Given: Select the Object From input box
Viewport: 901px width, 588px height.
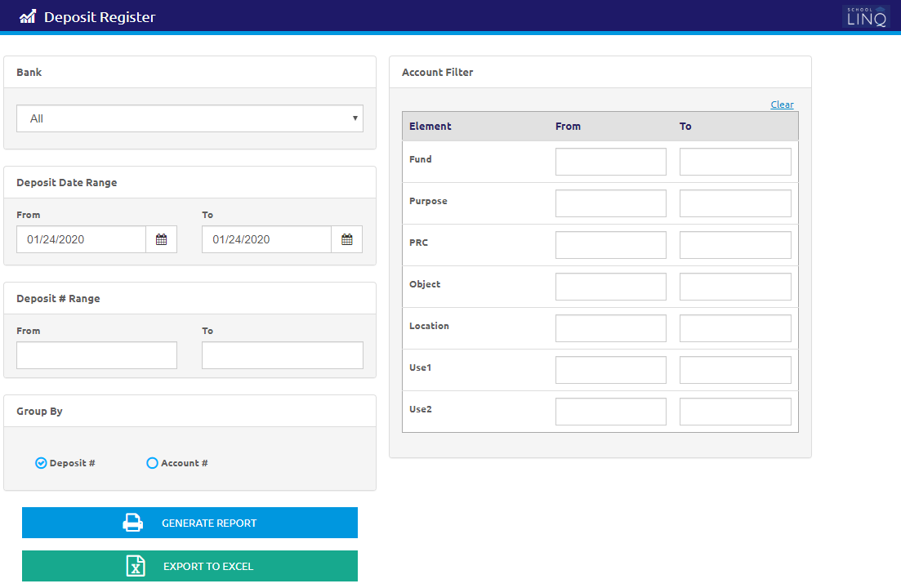Looking at the screenshot, I should (610, 287).
